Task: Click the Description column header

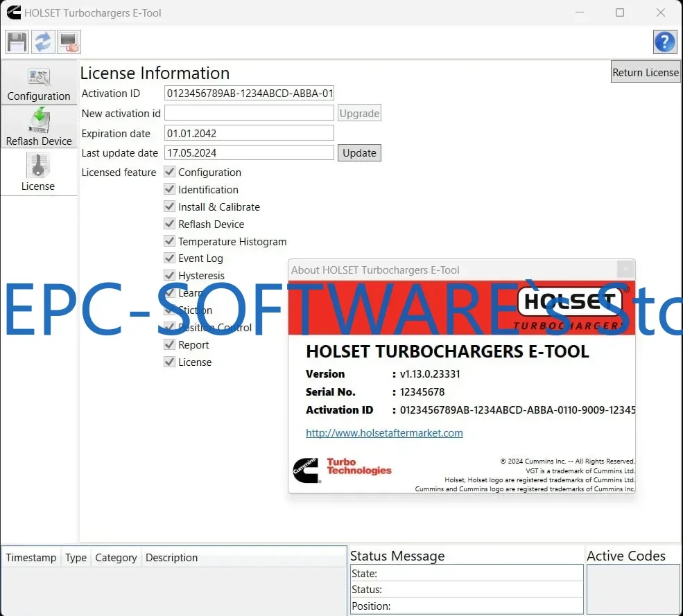Action: tap(171, 557)
